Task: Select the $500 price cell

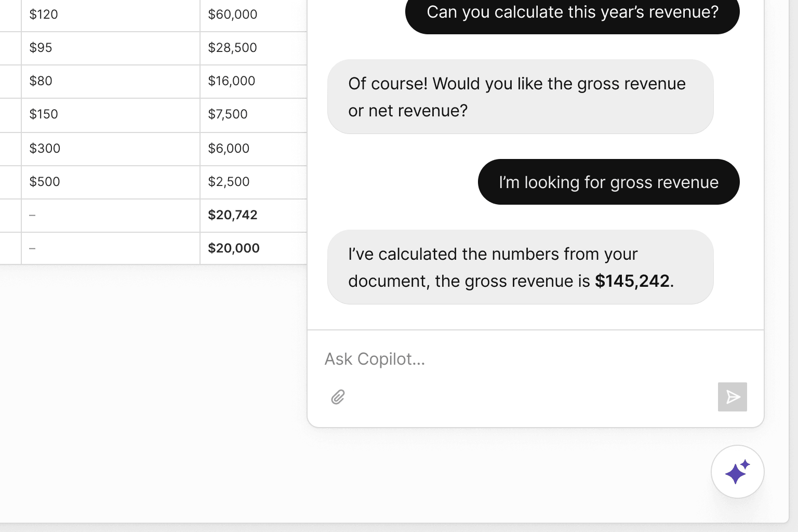Action: click(x=45, y=181)
